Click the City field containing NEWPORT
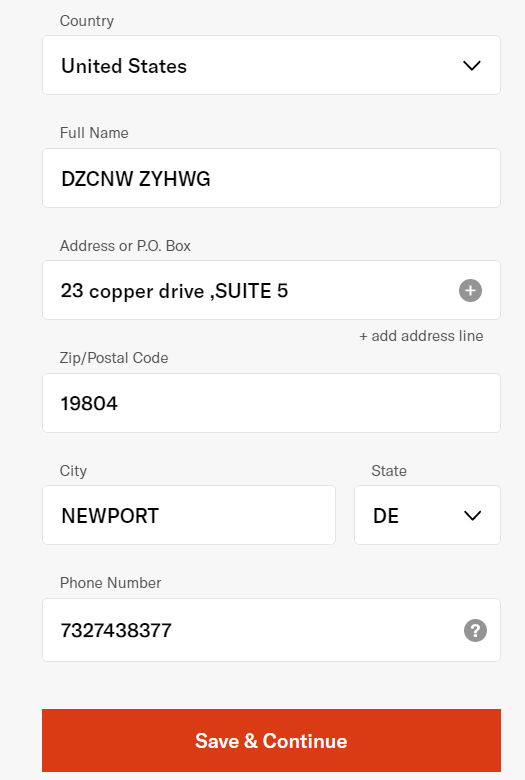 189,515
